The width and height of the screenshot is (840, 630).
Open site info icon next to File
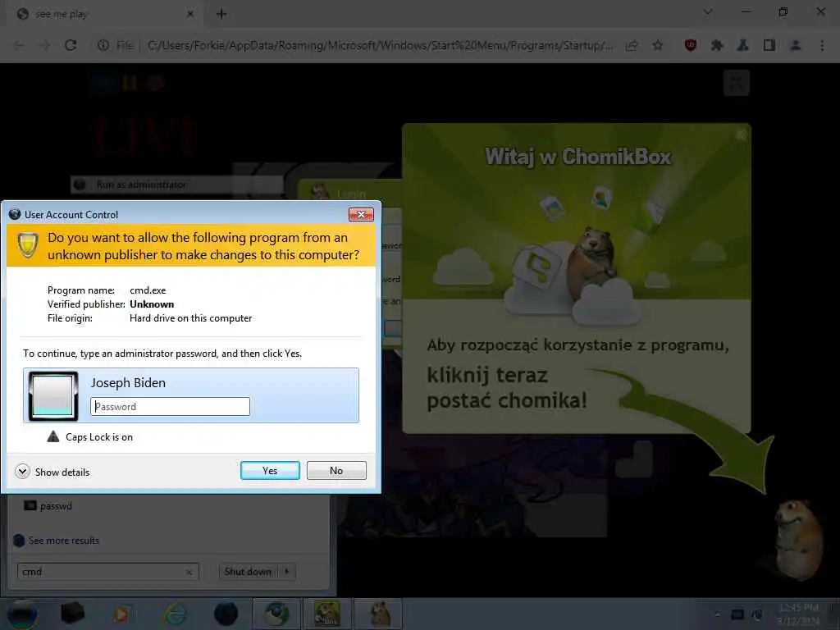[103, 45]
